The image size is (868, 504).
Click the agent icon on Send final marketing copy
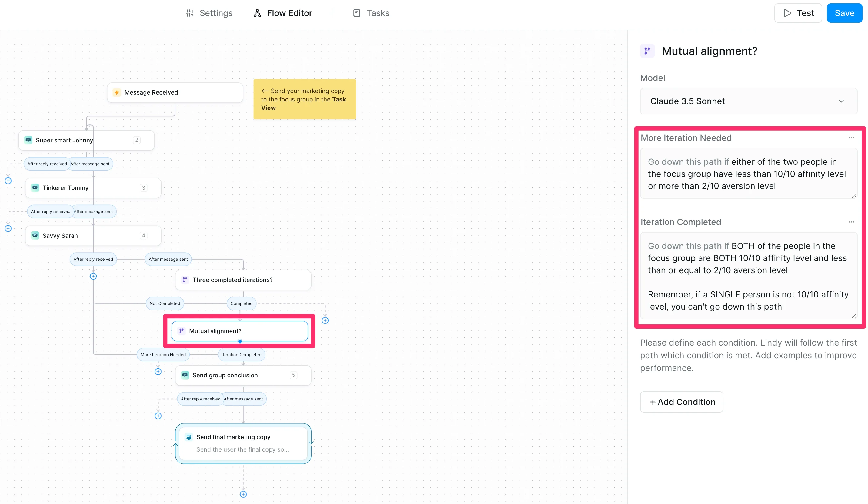coord(189,437)
